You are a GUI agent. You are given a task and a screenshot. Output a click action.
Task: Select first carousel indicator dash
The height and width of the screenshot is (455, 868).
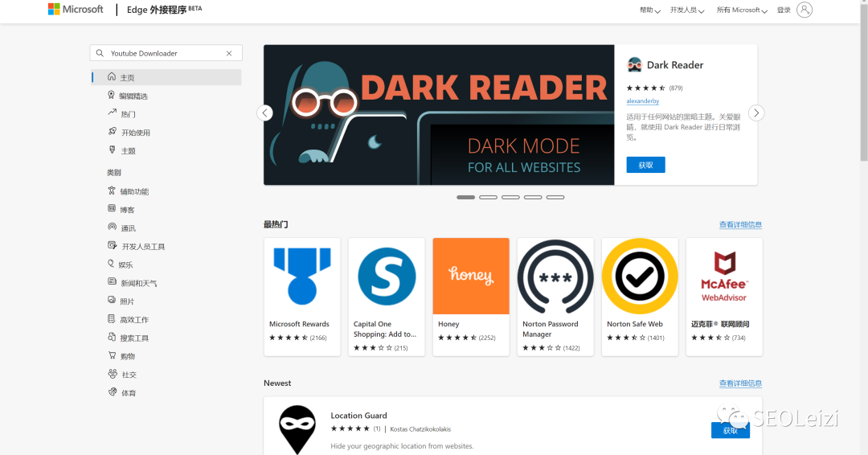point(465,197)
